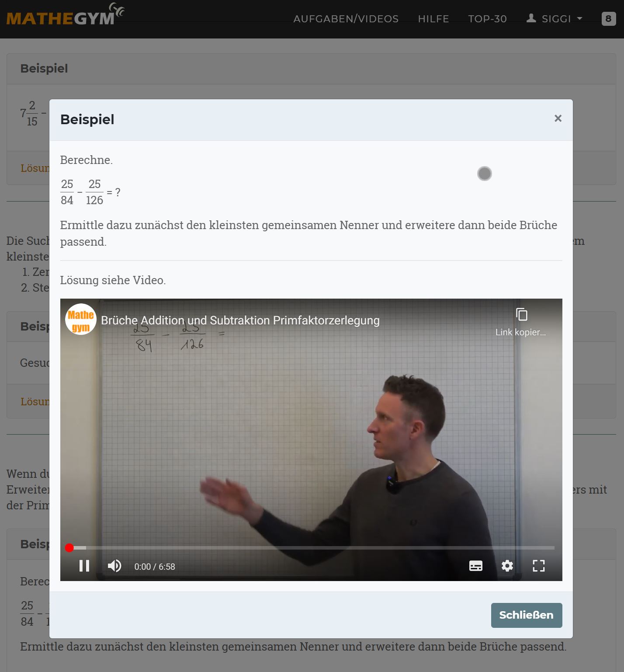Copy video link icon
Image resolution: width=624 pixels, height=672 pixels.
click(521, 315)
